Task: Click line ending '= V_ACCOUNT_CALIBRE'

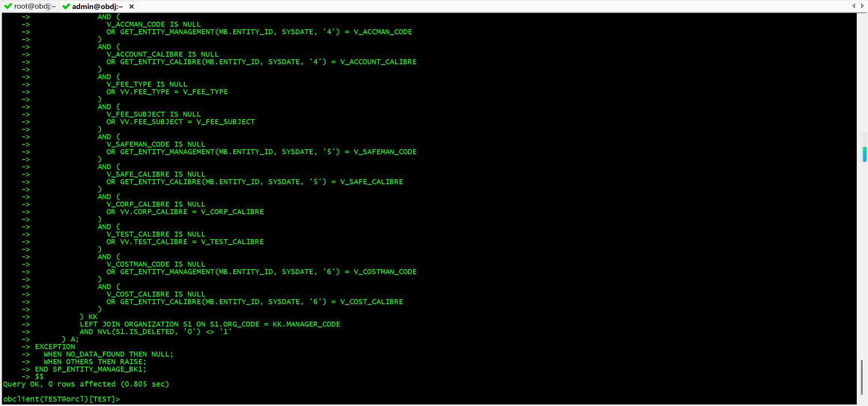Action: click(x=261, y=62)
